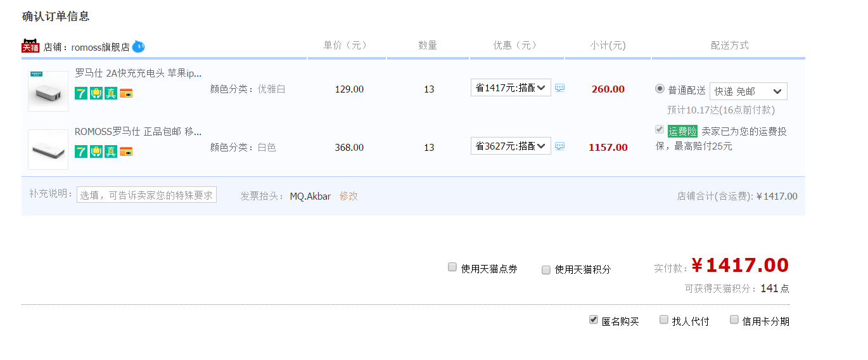Tick the 使用天猫积分 checkbox
Screen dimensions: 868x360
coord(546,270)
